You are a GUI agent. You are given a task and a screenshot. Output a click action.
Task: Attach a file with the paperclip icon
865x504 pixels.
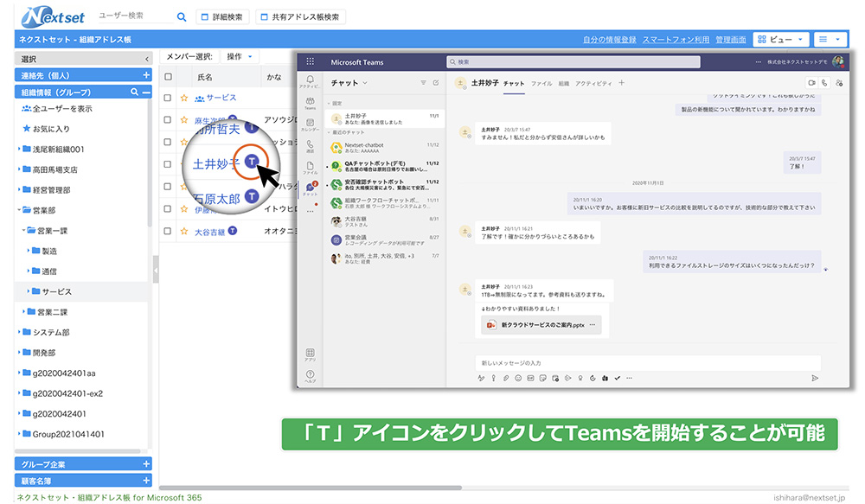click(505, 378)
